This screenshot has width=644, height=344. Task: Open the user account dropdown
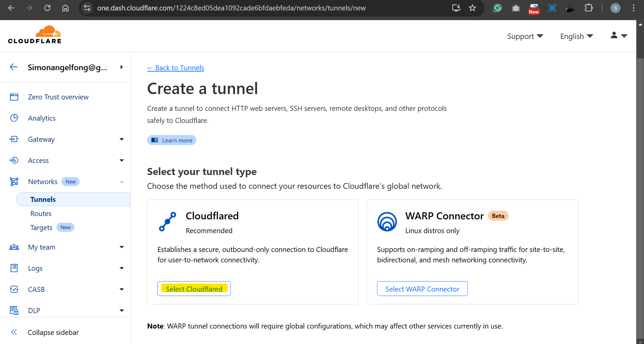coord(619,35)
